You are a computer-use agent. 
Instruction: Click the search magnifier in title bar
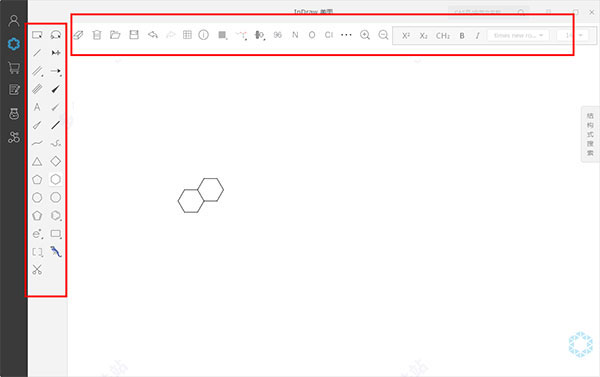(521, 12)
